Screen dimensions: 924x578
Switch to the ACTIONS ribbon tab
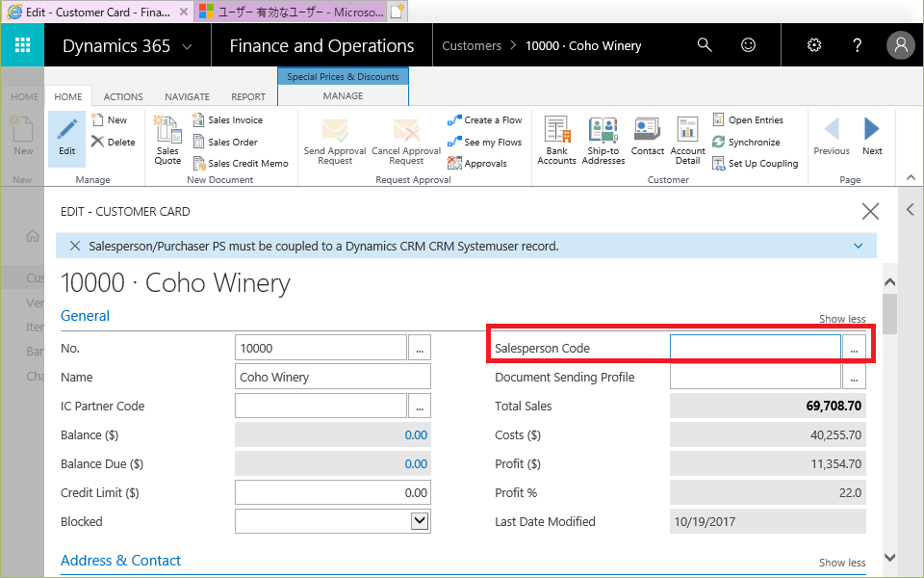click(x=123, y=96)
